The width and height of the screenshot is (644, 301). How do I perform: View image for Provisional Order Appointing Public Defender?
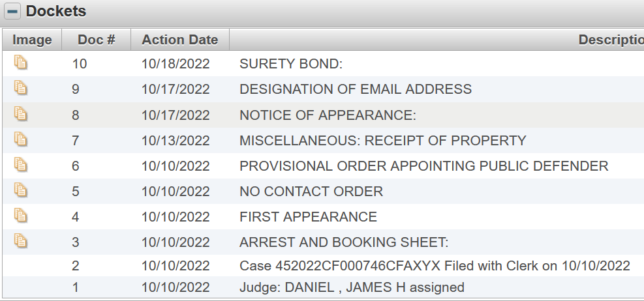22,164
